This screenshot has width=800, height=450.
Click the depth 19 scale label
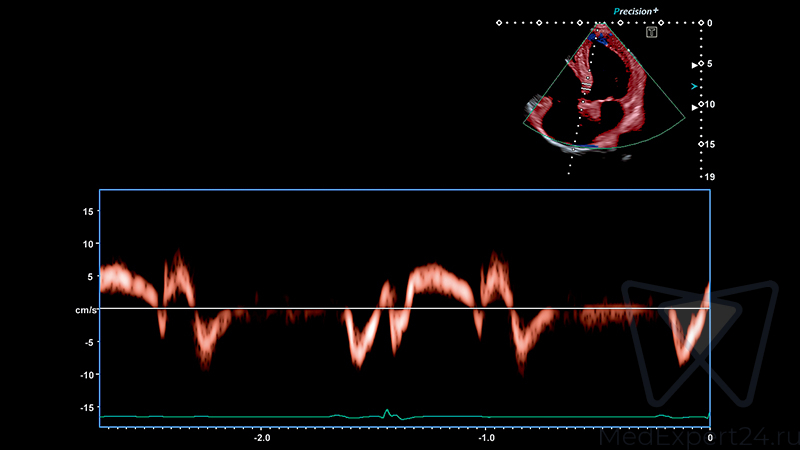point(708,177)
